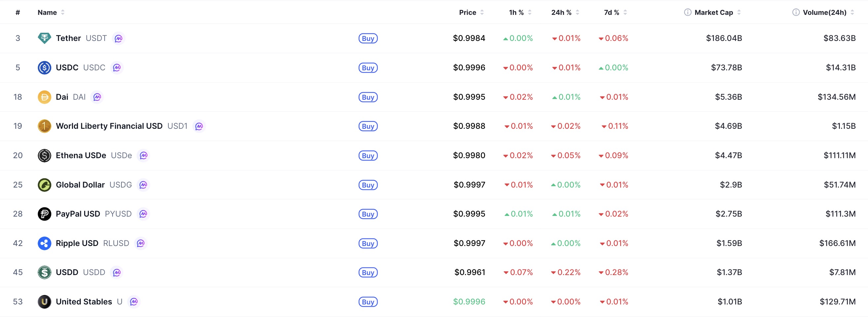868x317 pixels.
Task: Select Tether's market cap value $186.04B
Action: 724,38
